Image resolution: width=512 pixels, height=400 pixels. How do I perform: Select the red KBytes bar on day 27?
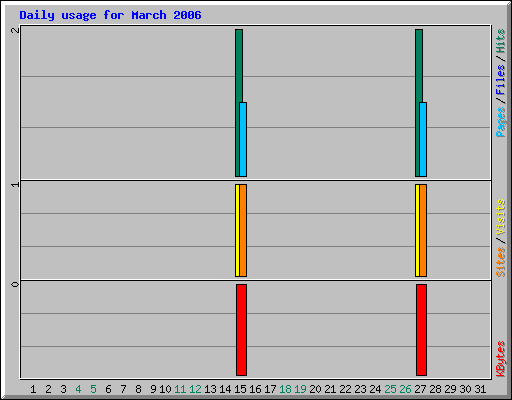point(422,330)
